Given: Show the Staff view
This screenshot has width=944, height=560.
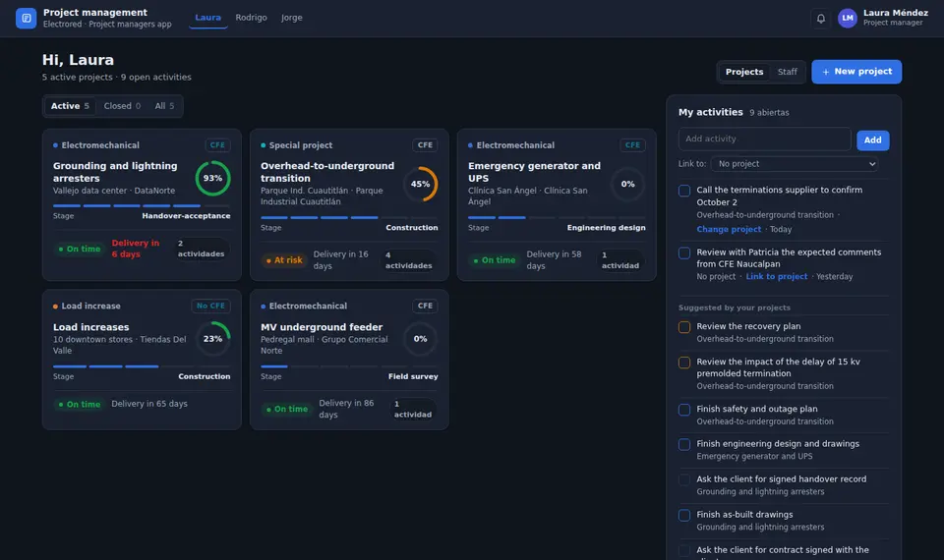Looking at the screenshot, I should click(787, 72).
